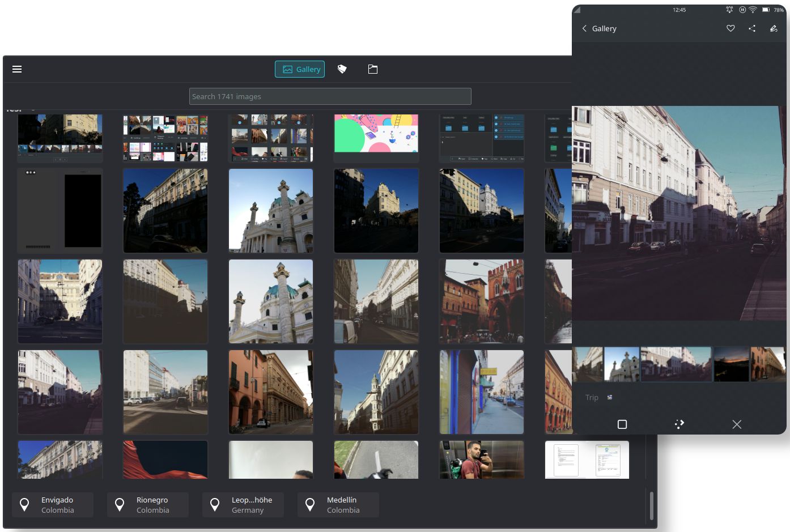Tap the square task switcher button
790x532 pixels.
coord(622,424)
